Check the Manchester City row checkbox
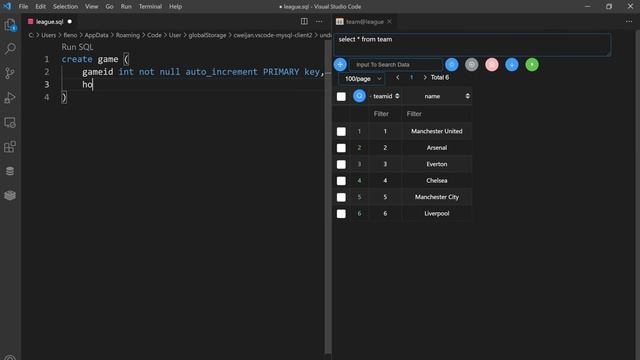This screenshot has height=360, width=640. (341, 197)
